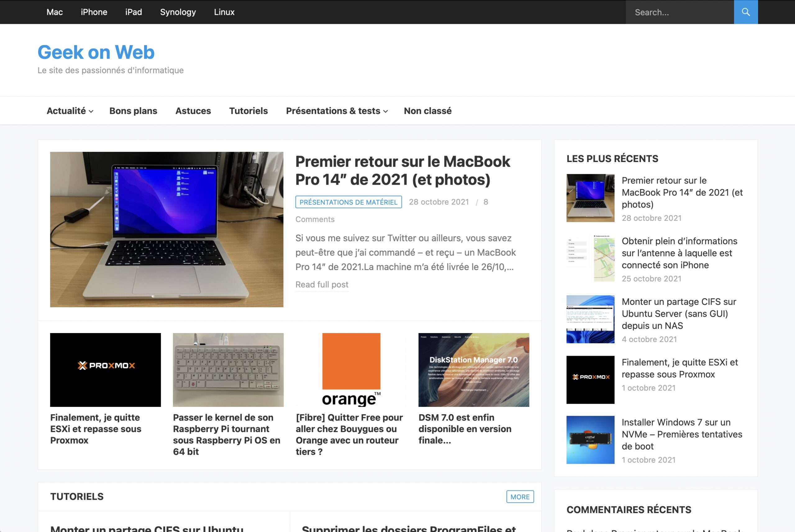
Task: Click the PRÉSENTATIONS DE MATÉRIEL category tag
Action: coord(349,202)
